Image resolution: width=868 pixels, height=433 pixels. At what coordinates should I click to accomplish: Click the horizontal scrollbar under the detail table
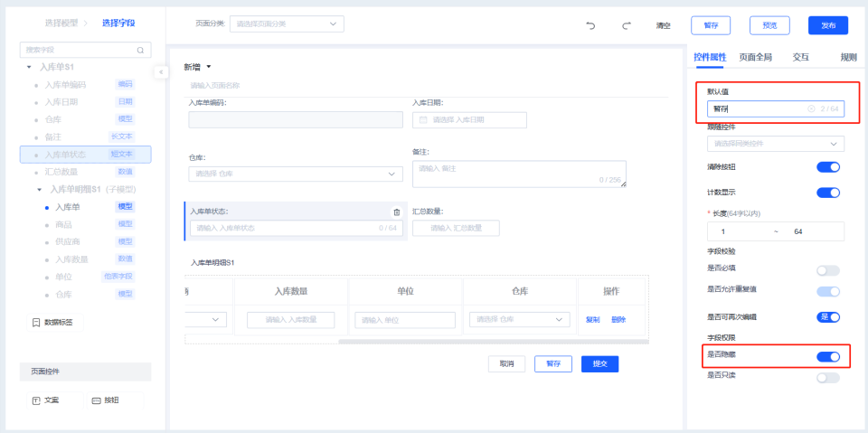[493, 342]
